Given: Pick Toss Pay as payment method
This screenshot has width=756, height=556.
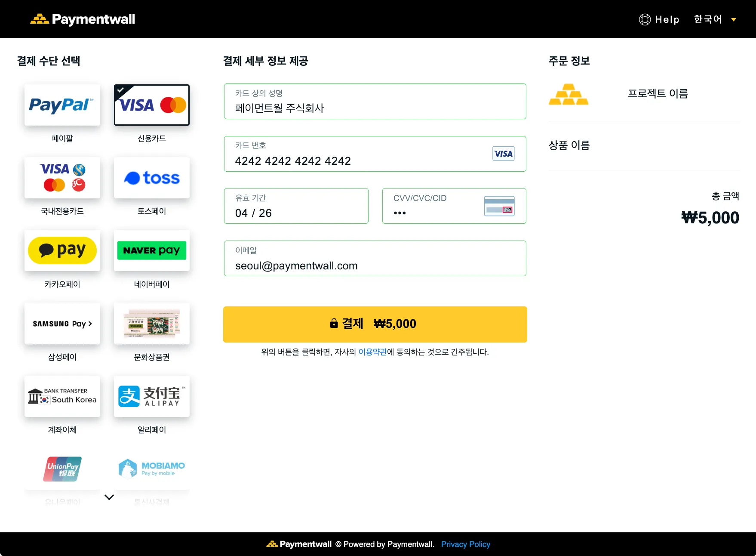Looking at the screenshot, I should click(152, 178).
